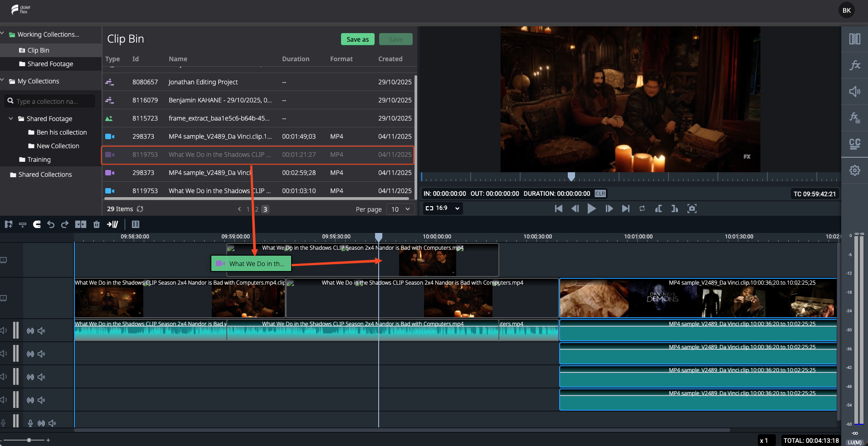Open the Per page dropdown showing 10
868x446 pixels.
400,209
